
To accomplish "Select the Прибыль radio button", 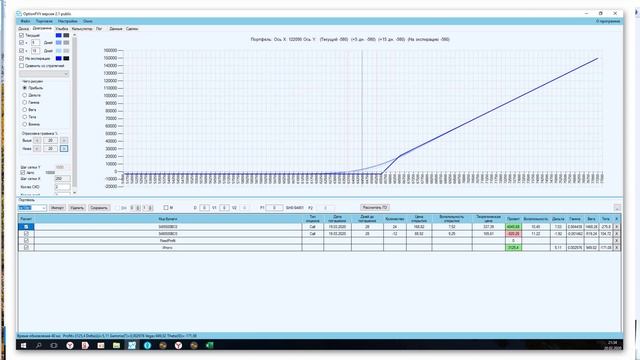I will click(x=24, y=88).
